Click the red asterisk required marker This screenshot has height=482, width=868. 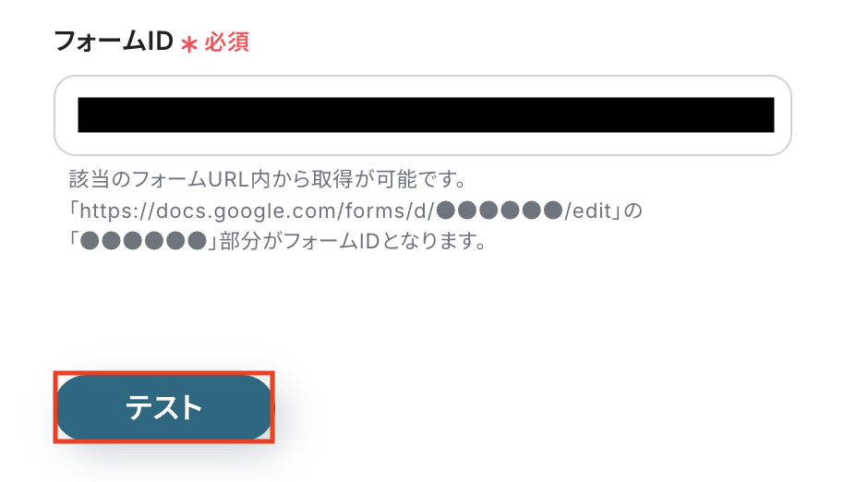(x=188, y=44)
